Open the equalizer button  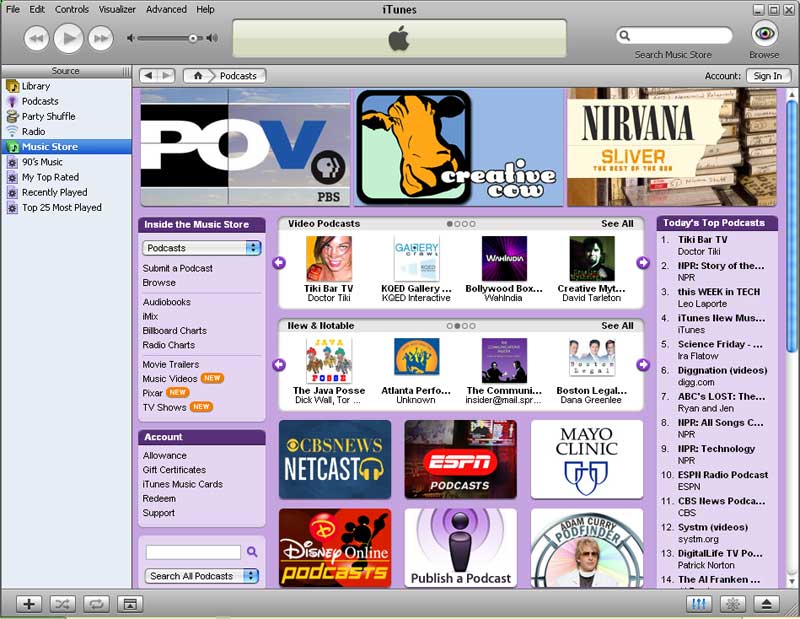(x=699, y=604)
